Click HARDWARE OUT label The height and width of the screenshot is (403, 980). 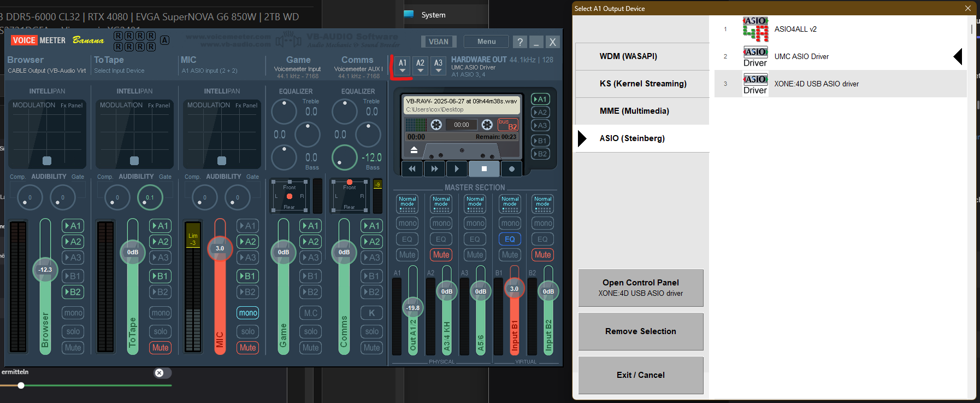click(x=479, y=60)
